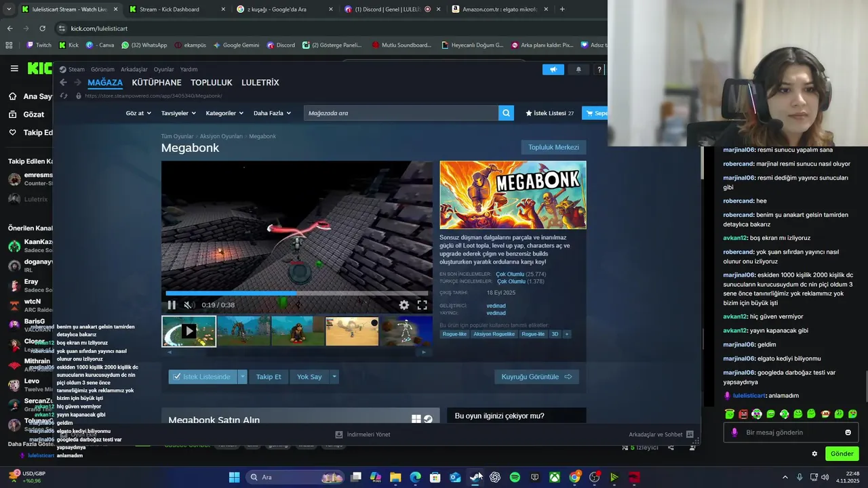The height and width of the screenshot is (488, 868).
Task: Open the Yardım menu
Action: [x=189, y=69]
